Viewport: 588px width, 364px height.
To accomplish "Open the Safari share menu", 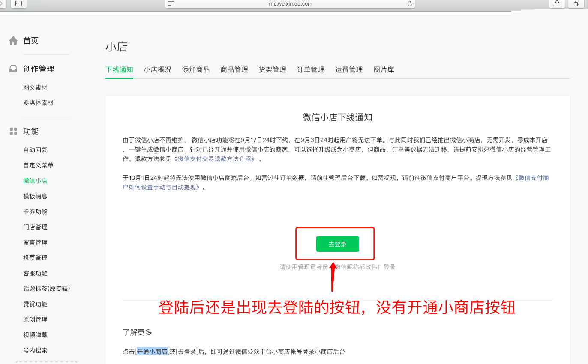I will tap(557, 3).
